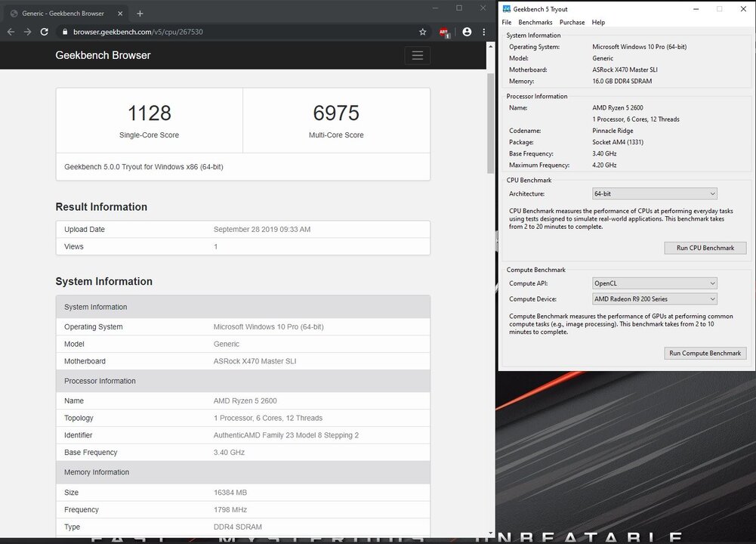Click the upload date September 28 2019 value
The width and height of the screenshot is (756, 544).
[262, 230]
